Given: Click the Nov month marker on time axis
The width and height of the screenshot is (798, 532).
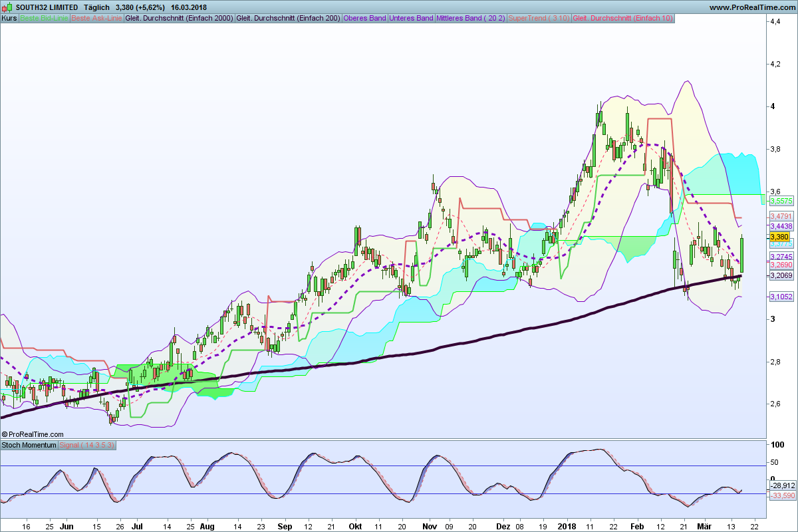Looking at the screenshot, I should click(x=428, y=525).
